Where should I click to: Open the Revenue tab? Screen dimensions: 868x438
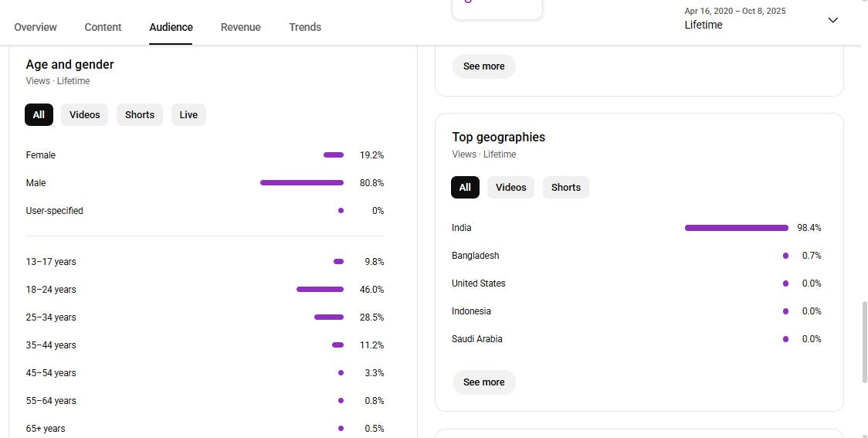coord(240,27)
